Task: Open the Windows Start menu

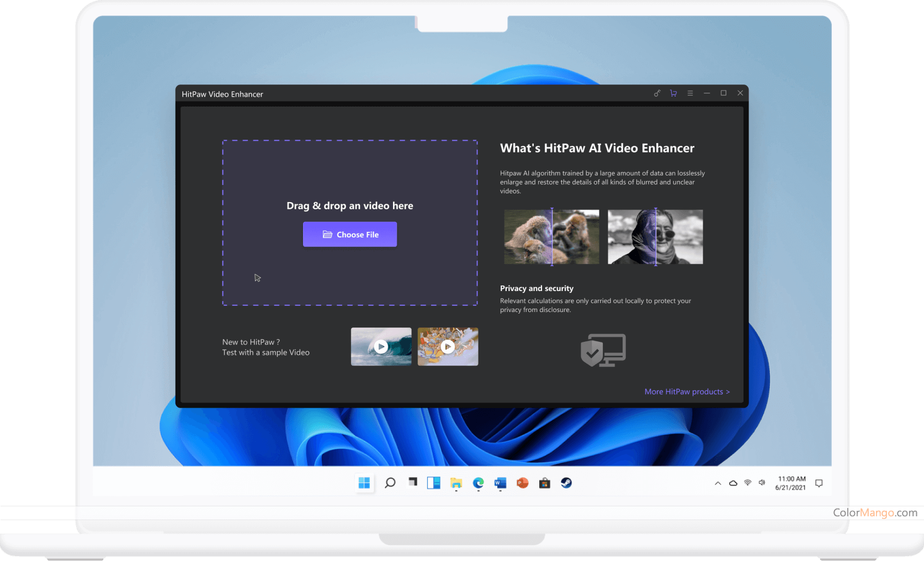Action: (x=364, y=483)
